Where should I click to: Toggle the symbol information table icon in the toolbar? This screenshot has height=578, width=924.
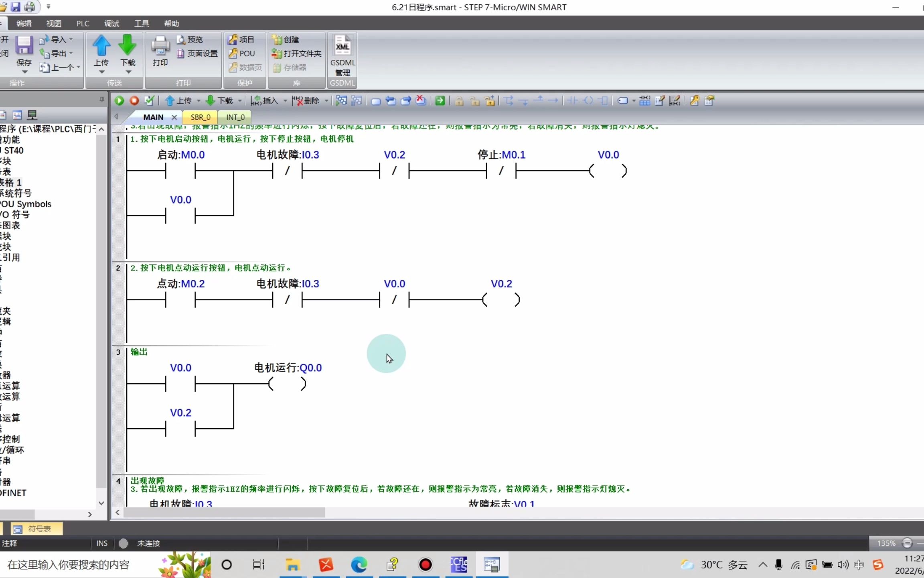tap(644, 101)
